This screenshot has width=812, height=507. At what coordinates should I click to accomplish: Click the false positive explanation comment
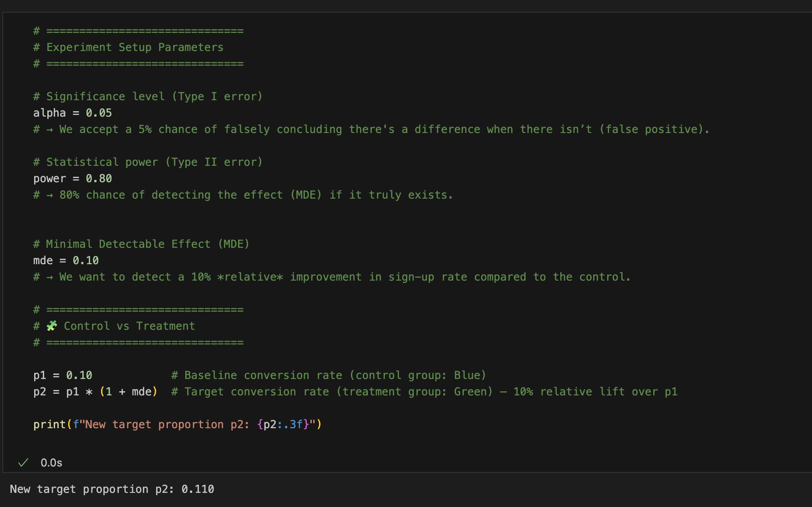(x=371, y=129)
